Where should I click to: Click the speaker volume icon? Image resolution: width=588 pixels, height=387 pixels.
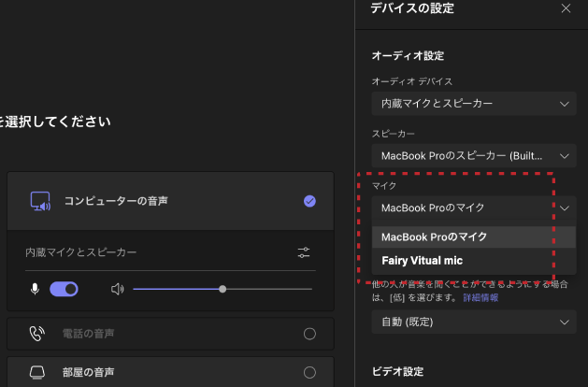(117, 289)
